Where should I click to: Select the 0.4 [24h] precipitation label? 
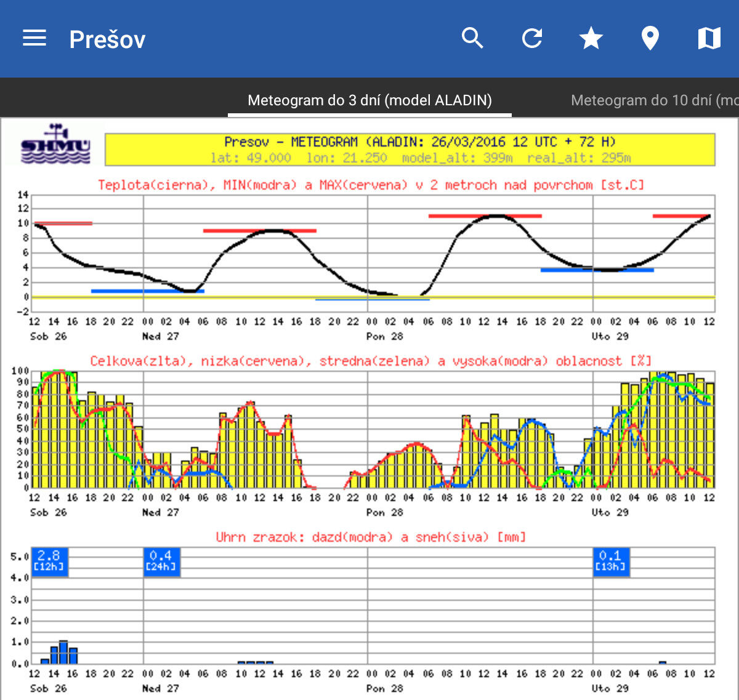click(x=161, y=561)
